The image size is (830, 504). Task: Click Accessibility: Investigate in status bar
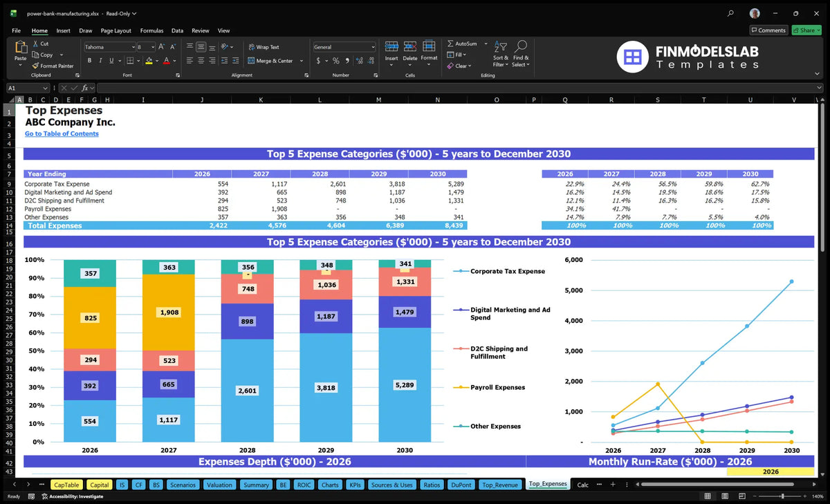pos(72,496)
